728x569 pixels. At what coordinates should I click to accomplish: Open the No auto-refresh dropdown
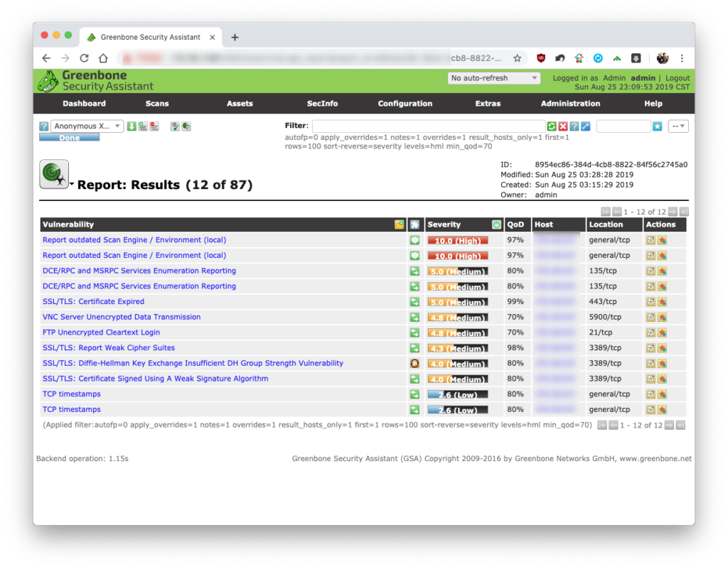coord(494,78)
